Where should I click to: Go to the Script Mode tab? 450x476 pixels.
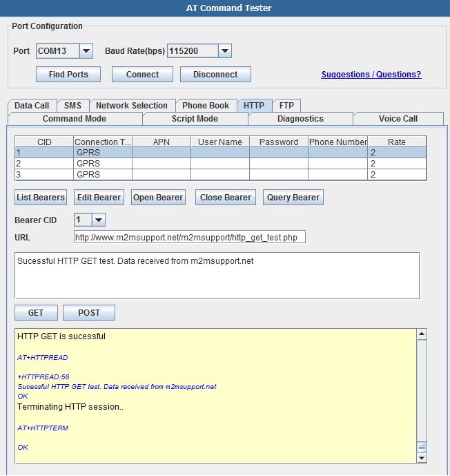pos(195,118)
